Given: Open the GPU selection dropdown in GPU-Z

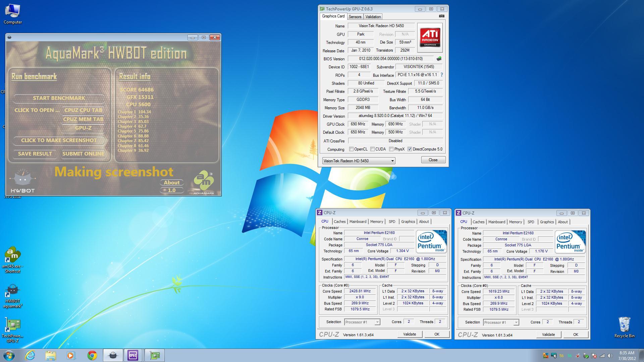Looking at the screenshot, I should (x=359, y=161).
